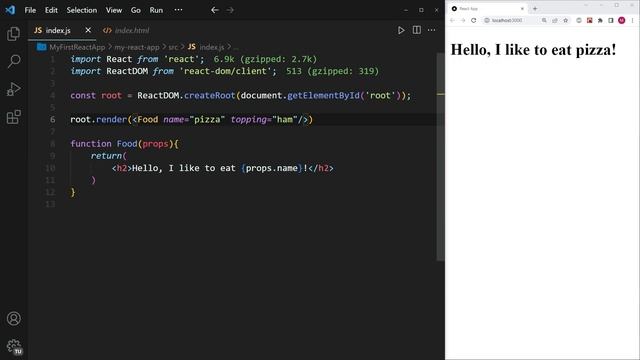Open the File menu
Viewport: 640px width, 360px height.
tap(30, 10)
